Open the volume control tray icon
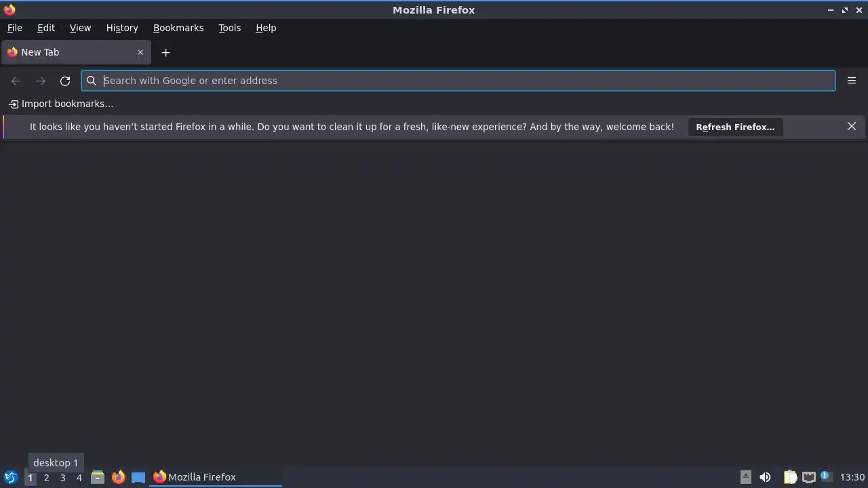This screenshot has height=488, width=868. coord(765,477)
